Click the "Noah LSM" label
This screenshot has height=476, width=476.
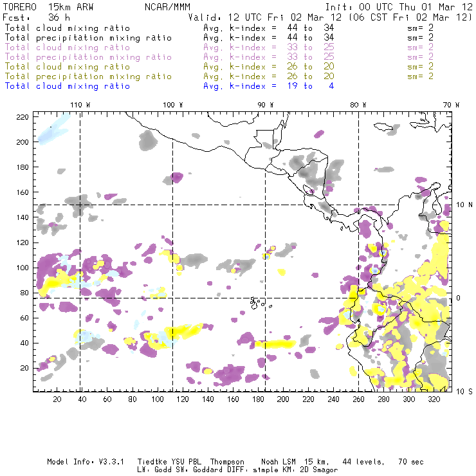tap(279, 462)
